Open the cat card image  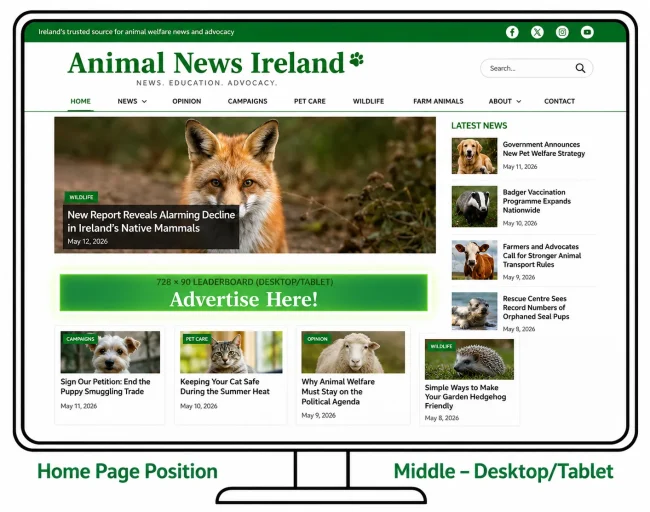click(231, 352)
